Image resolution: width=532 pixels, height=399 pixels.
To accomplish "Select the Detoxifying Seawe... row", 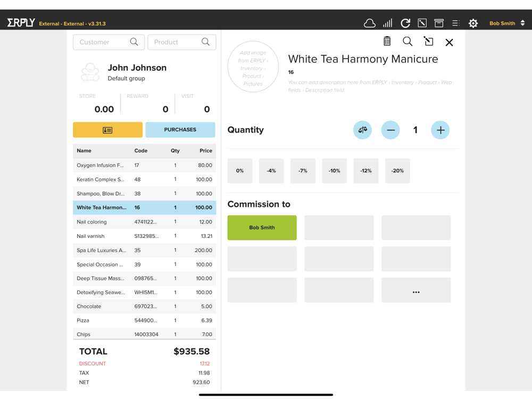I will pyautogui.click(x=145, y=293).
